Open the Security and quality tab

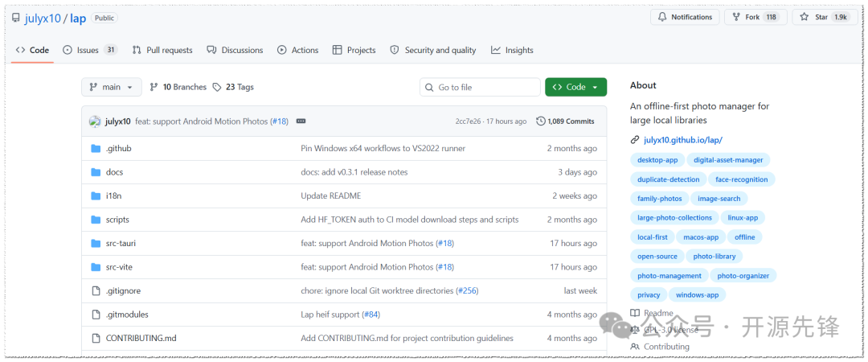(433, 50)
